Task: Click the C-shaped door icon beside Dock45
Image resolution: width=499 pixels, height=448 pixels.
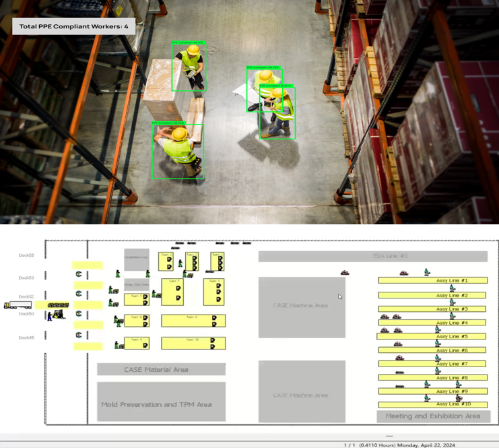Action: click(x=79, y=335)
